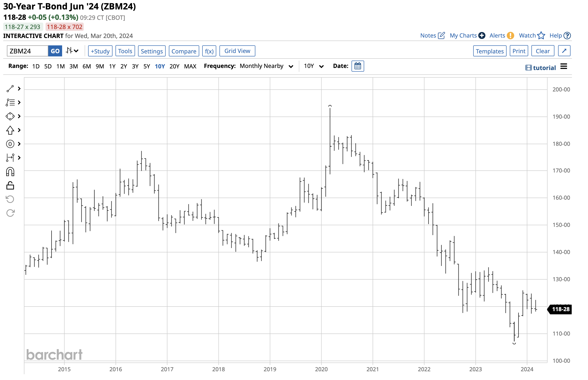Open the bar type dropdown
This screenshot has height=380, width=588.
72,51
